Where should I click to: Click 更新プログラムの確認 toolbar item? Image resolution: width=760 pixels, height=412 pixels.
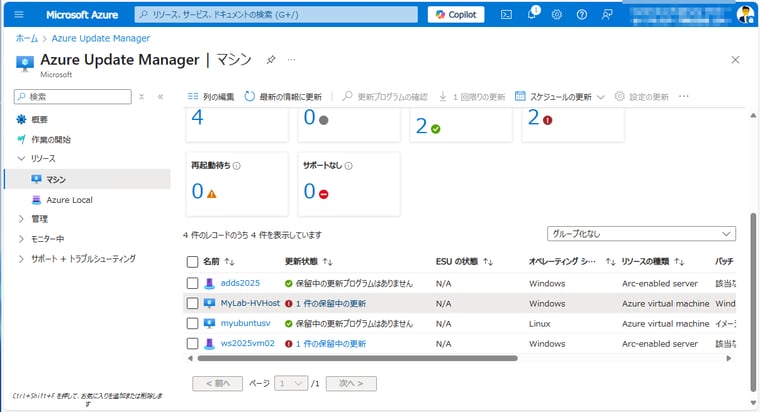(385, 96)
